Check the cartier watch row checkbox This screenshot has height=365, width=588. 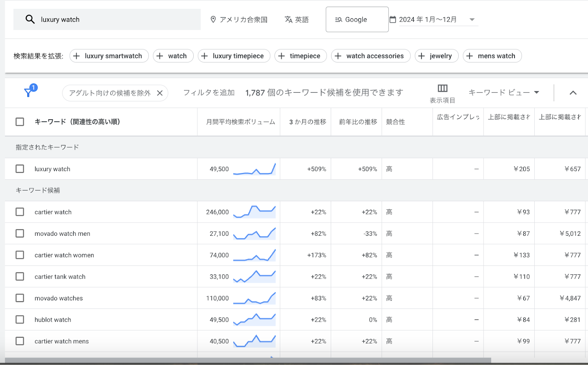(20, 212)
